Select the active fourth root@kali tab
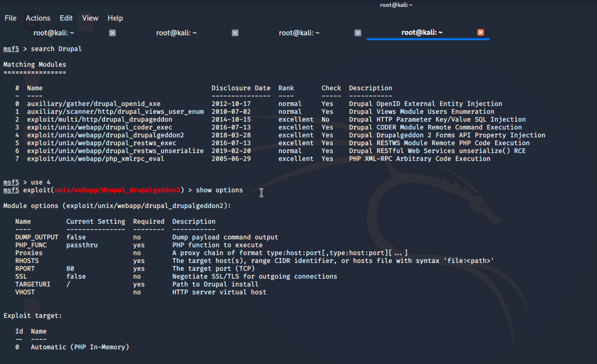This screenshot has width=597, height=364. pyautogui.click(x=422, y=33)
